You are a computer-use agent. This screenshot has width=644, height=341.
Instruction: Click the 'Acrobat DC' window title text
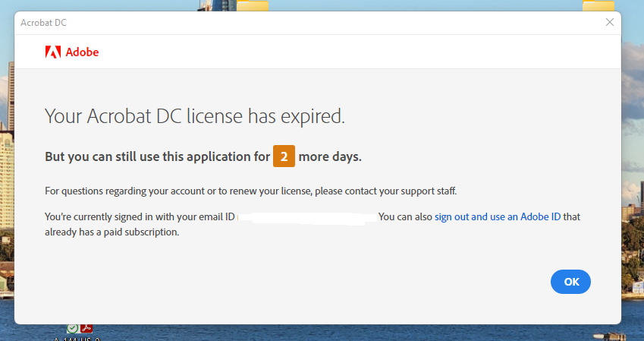tap(43, 23)
